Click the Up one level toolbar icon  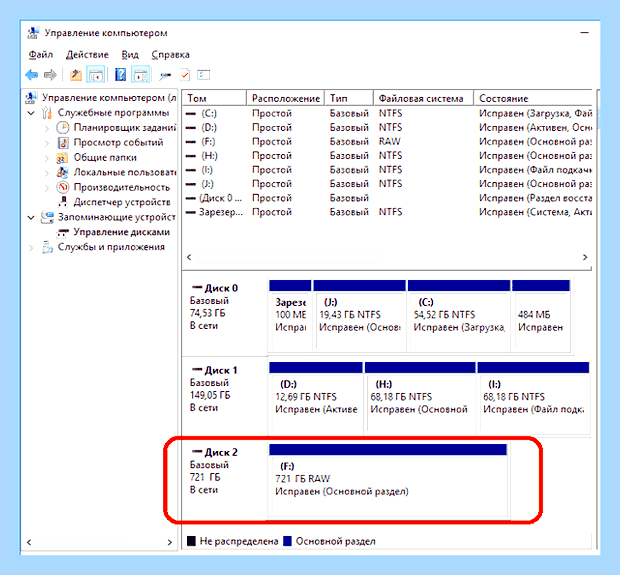click(x=76, y=74)
